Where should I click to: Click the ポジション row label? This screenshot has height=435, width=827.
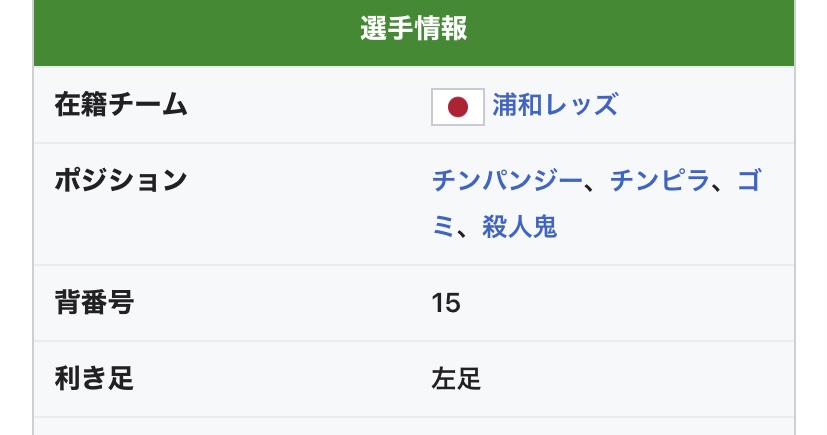click(x=121, y=181)
